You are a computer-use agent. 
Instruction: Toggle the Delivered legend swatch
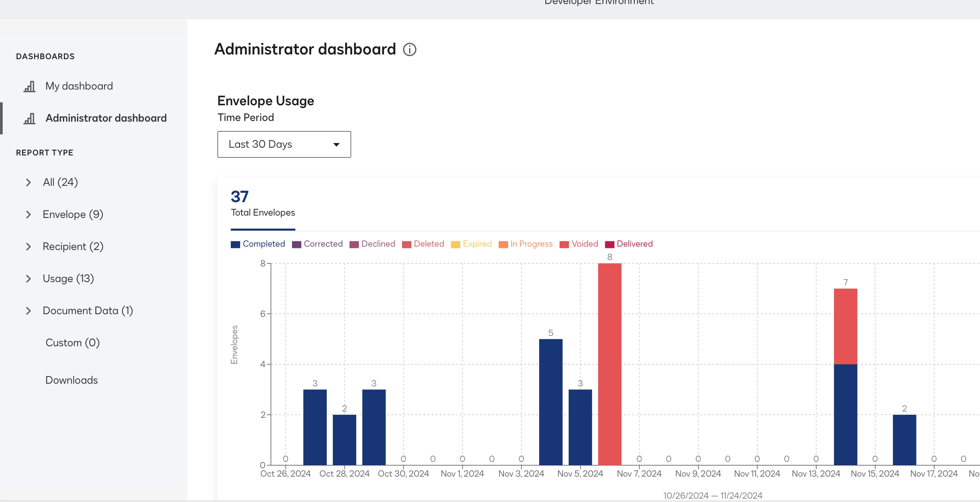click(609, 244)
